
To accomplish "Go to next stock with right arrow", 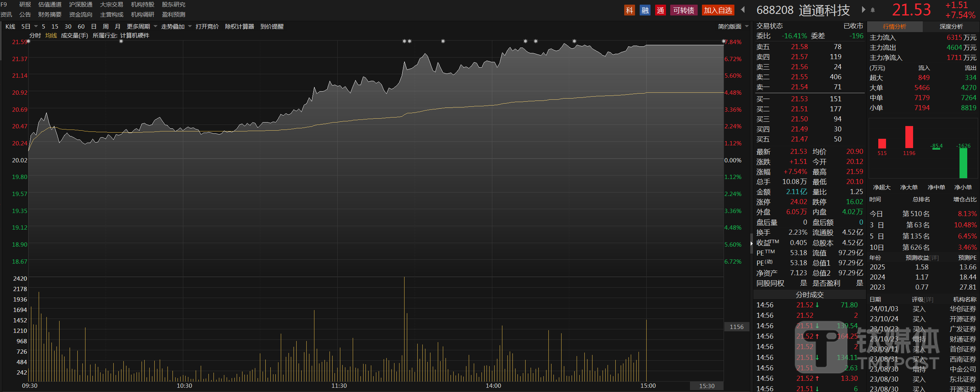I will 863,10.
